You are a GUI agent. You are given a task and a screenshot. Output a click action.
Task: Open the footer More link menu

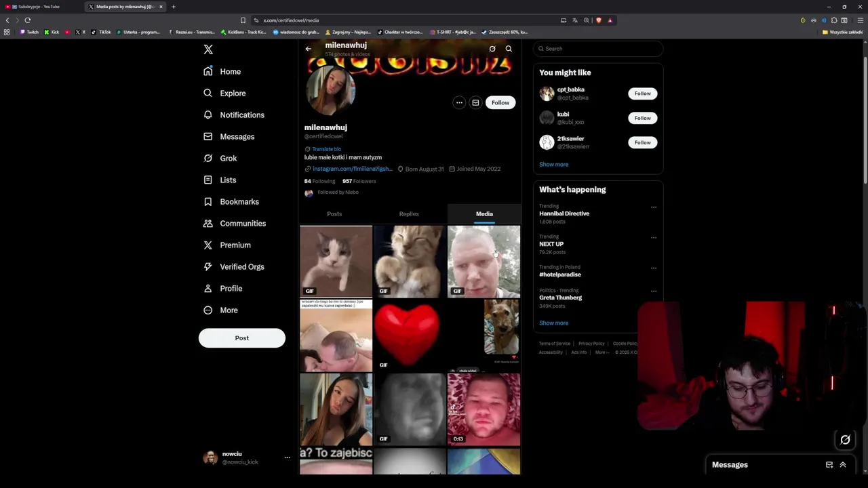point(601,352)
